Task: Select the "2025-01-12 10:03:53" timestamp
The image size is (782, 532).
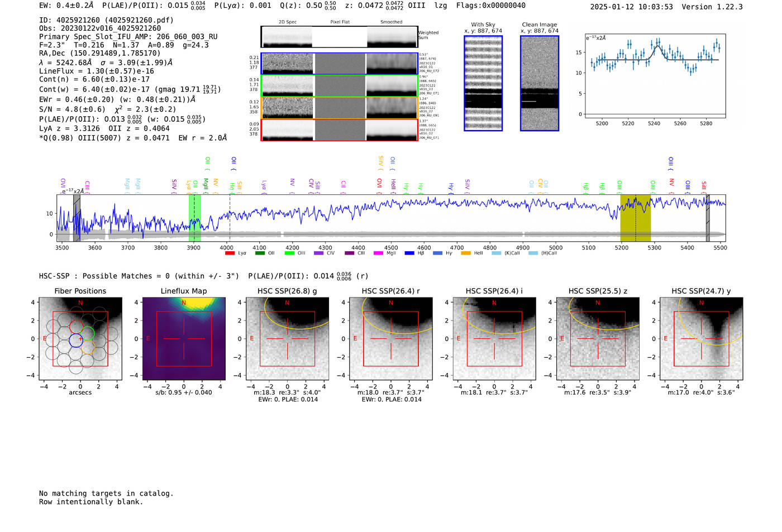Action: (632, 7)
